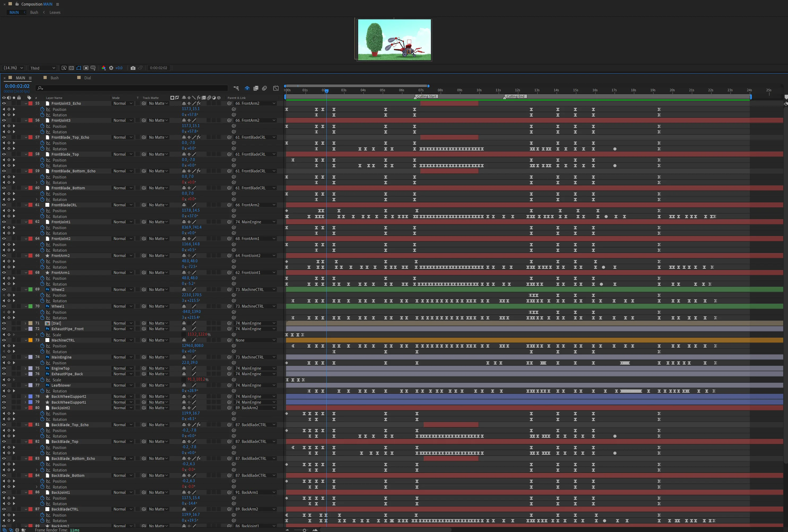Toggle the MachineCTRL layer's visibility eye

click(4, 340)
